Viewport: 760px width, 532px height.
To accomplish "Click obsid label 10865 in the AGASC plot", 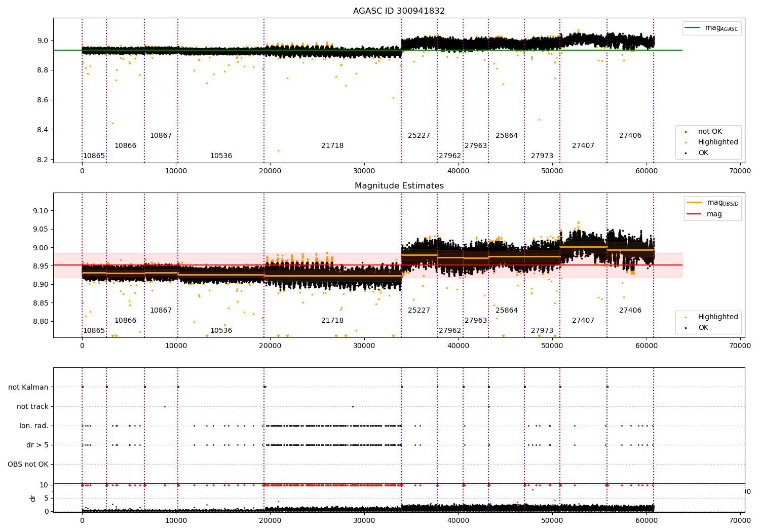I will coord(94,156).
